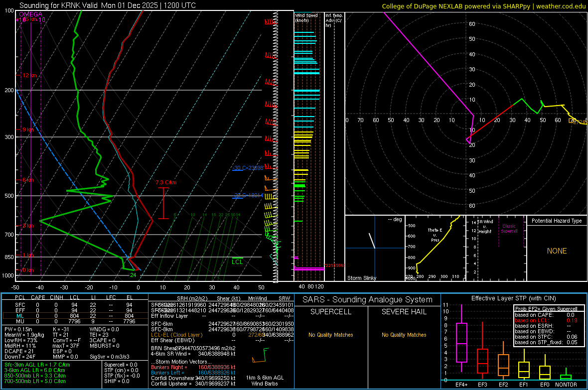Click the magenta OMEGA label
588x390 pixels.
(x=30, y=15)
